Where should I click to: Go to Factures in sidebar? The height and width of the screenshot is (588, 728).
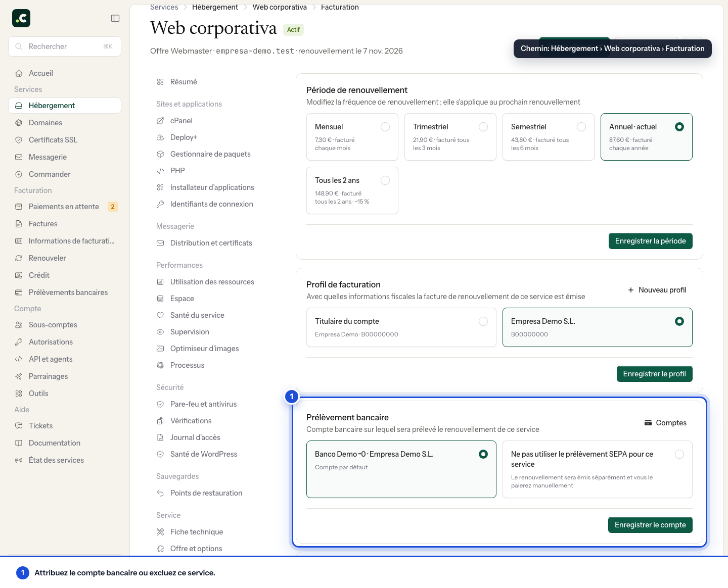tap(65, 224)
